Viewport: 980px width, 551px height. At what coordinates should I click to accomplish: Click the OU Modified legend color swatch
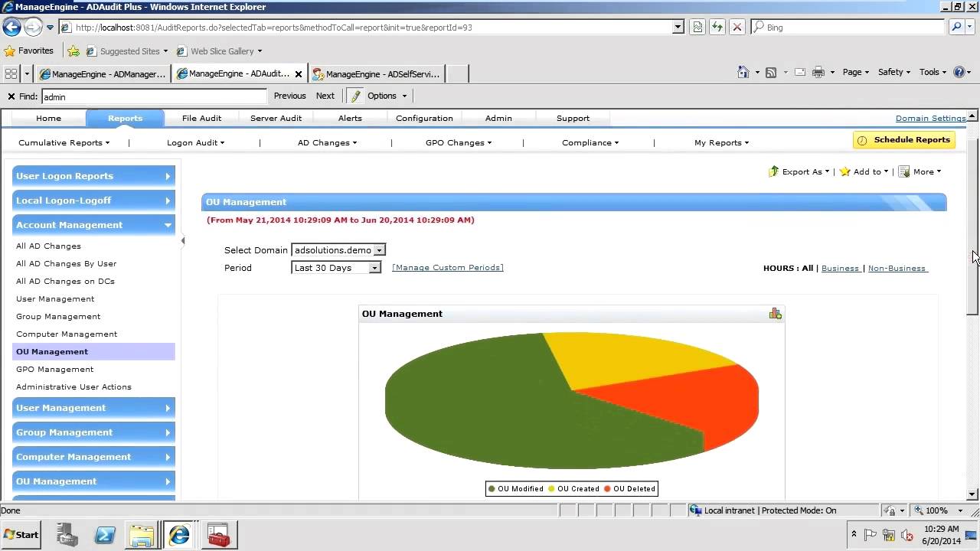point(492,489)
